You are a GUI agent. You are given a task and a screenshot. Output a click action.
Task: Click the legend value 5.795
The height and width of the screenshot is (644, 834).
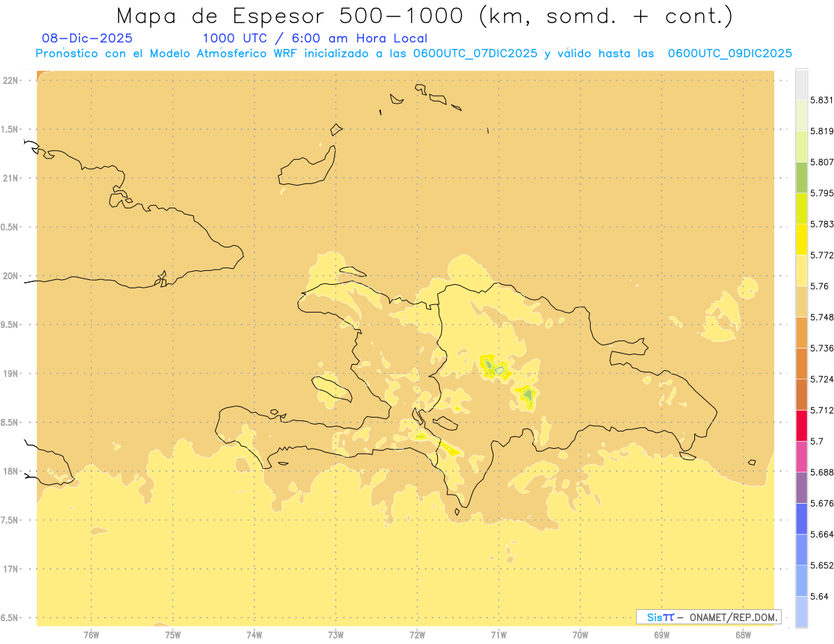[x=822, y=193]
